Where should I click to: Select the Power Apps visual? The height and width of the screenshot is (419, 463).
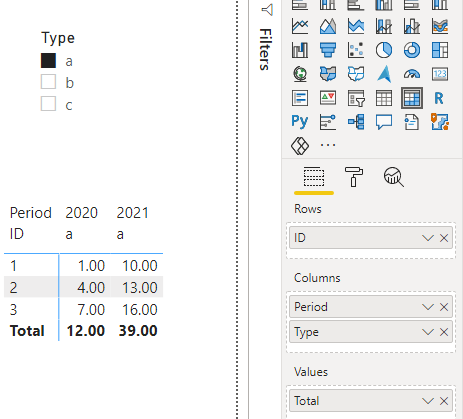(300, 146)
